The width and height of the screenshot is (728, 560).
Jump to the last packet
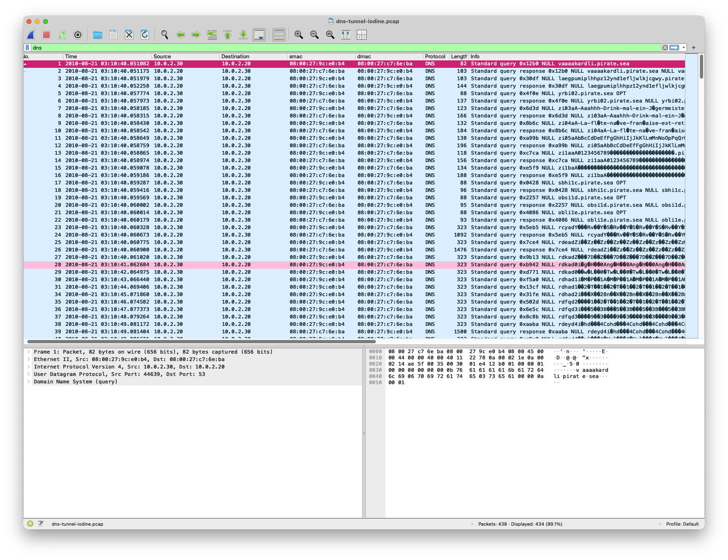[243, 35]
